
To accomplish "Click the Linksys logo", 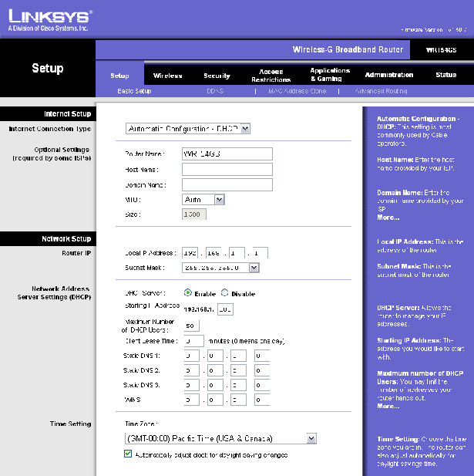I will click(x=51, y=20).
